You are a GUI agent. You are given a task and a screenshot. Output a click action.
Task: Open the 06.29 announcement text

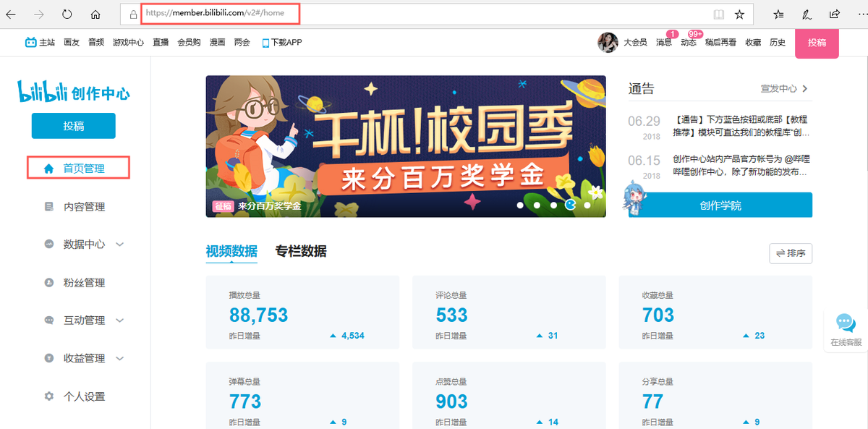(741, 126)
